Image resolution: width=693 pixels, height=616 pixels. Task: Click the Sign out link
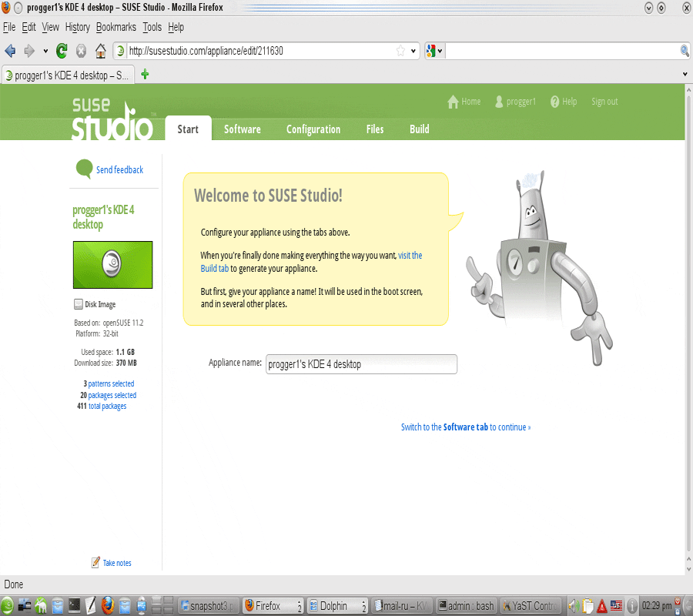click(x=604, y=102)
